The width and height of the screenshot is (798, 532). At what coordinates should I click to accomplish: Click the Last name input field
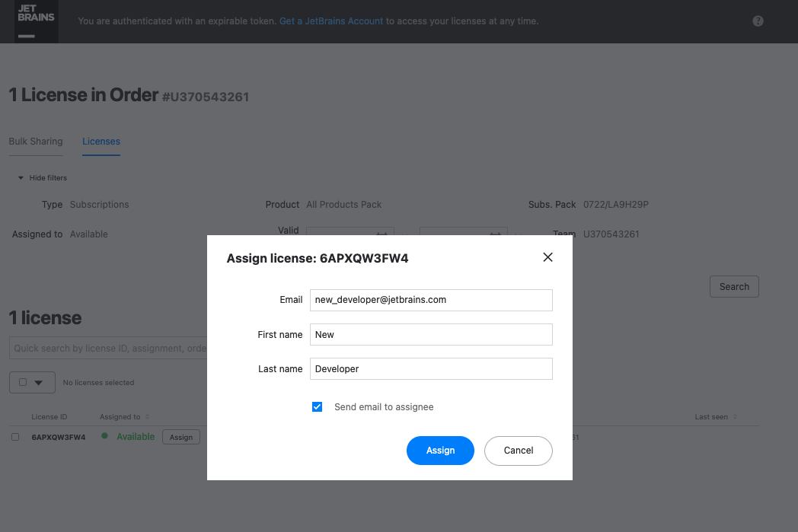click(430, 368)
